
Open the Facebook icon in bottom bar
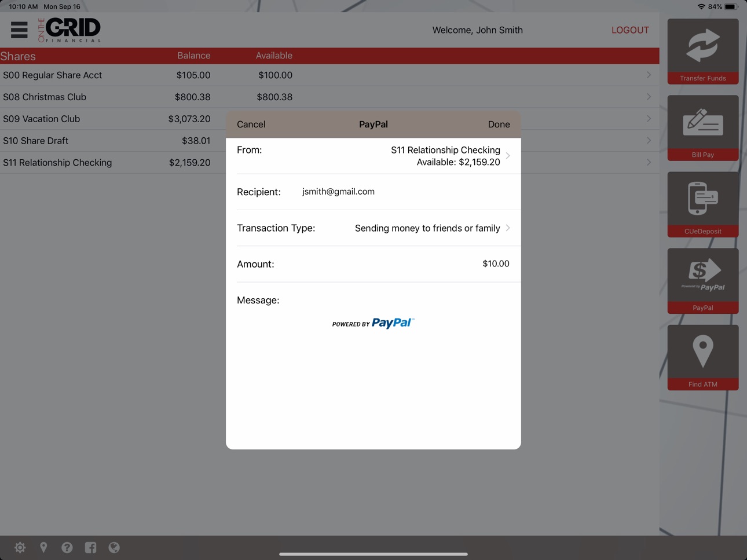tap(91, 547)
